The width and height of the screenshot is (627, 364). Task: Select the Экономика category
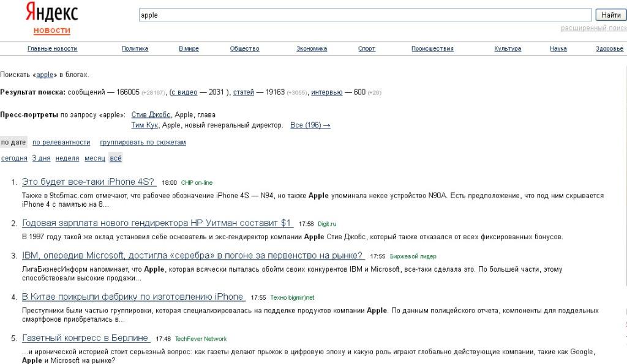[x=312, y=49]
